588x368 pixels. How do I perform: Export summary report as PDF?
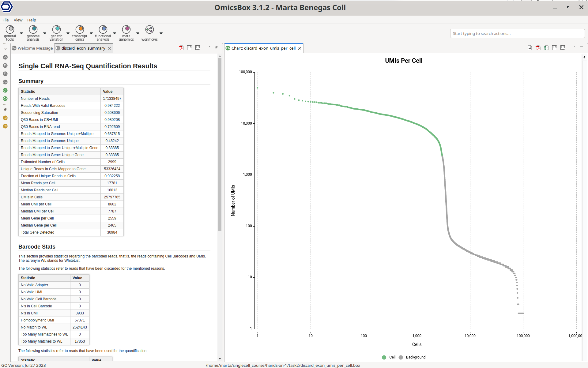181,48
